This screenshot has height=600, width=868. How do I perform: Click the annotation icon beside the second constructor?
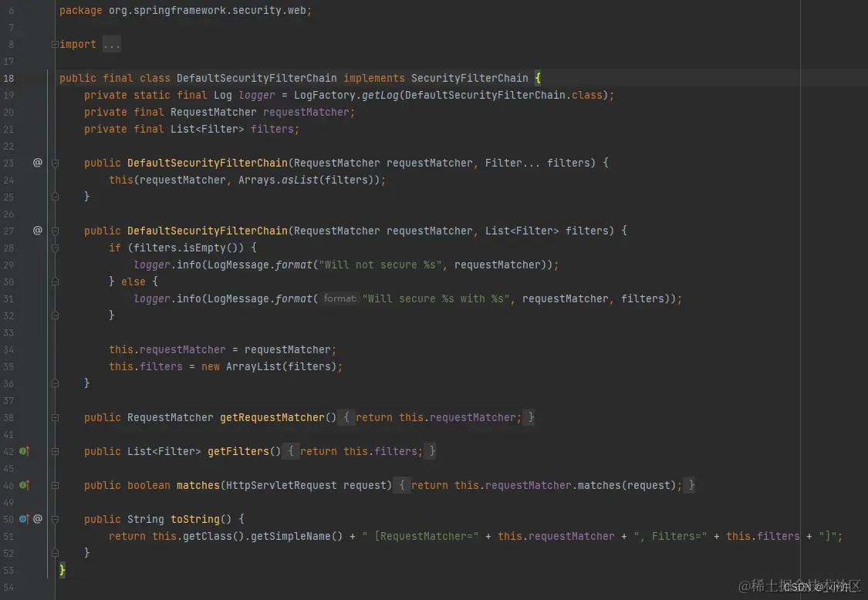tap(37, 231)
